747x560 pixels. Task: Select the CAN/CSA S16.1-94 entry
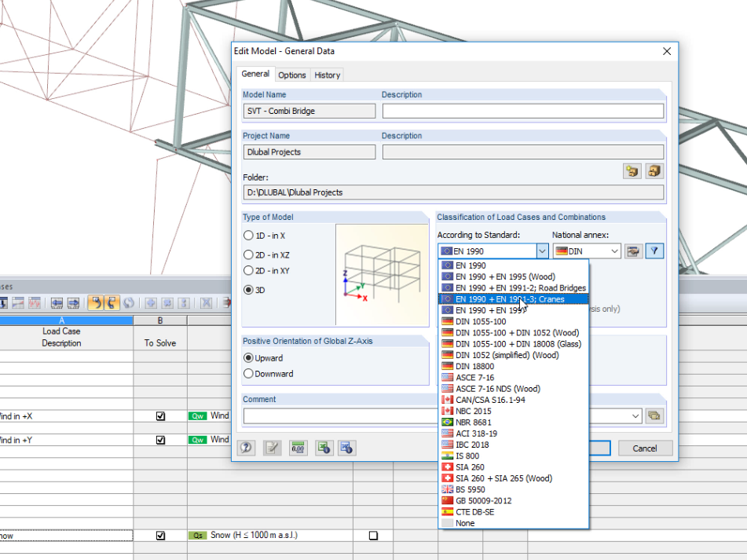tap(513, 400)
